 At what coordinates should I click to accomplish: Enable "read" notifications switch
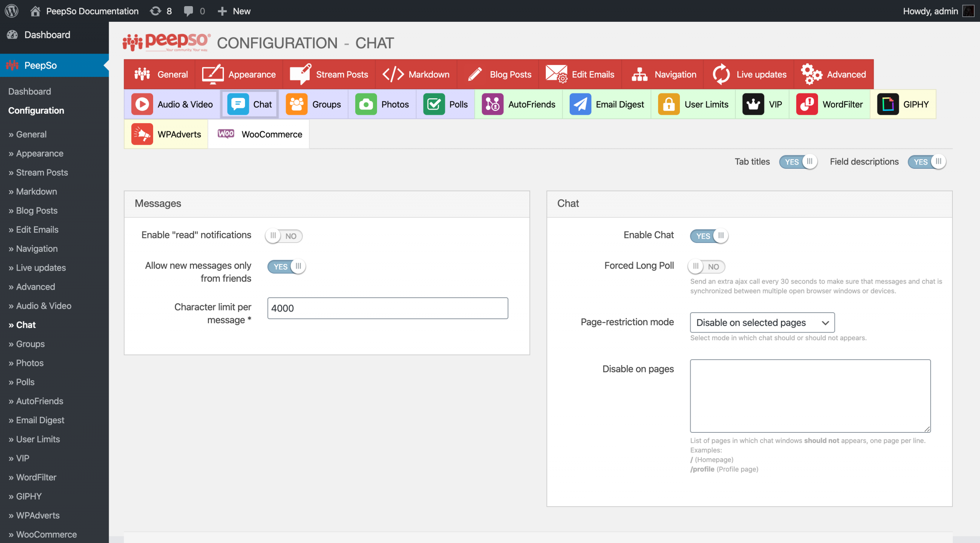click(x=284, y=236)
